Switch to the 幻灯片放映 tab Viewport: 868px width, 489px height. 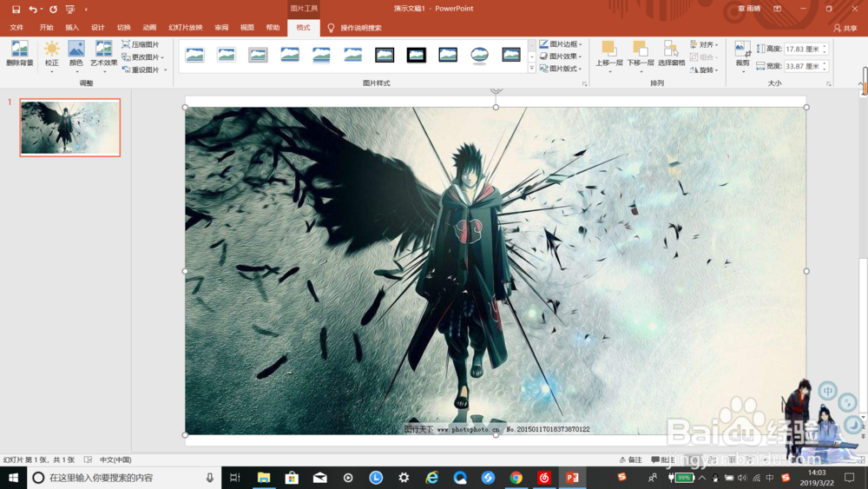point(186,27)
